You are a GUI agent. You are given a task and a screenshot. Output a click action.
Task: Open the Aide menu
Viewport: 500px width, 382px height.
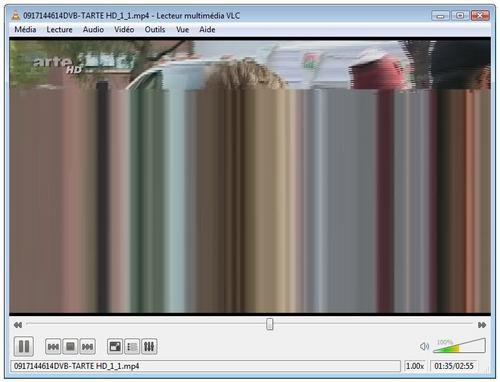[x=207, y=30]
